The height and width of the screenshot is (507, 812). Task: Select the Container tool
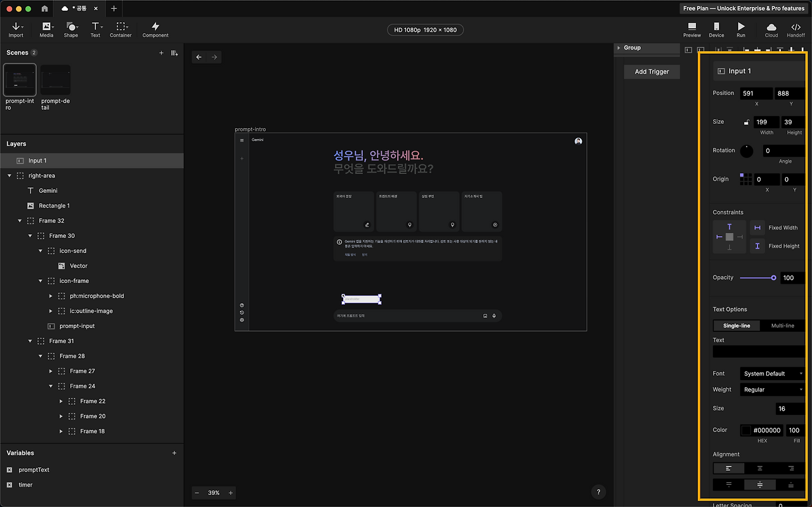pos(121,29)
